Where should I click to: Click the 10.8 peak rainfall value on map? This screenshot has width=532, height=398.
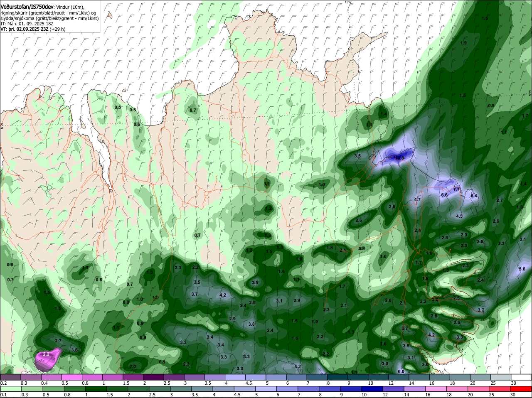coord(399,158)
